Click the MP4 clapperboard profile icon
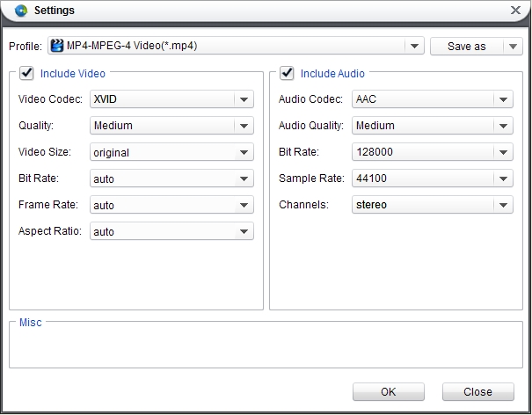 (x=57, y=46)
